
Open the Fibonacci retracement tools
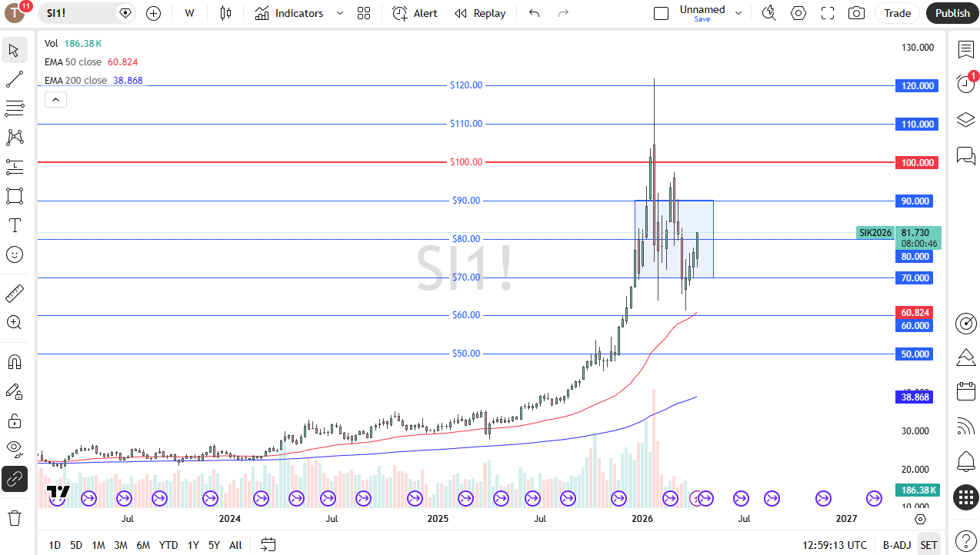(14, 108)
